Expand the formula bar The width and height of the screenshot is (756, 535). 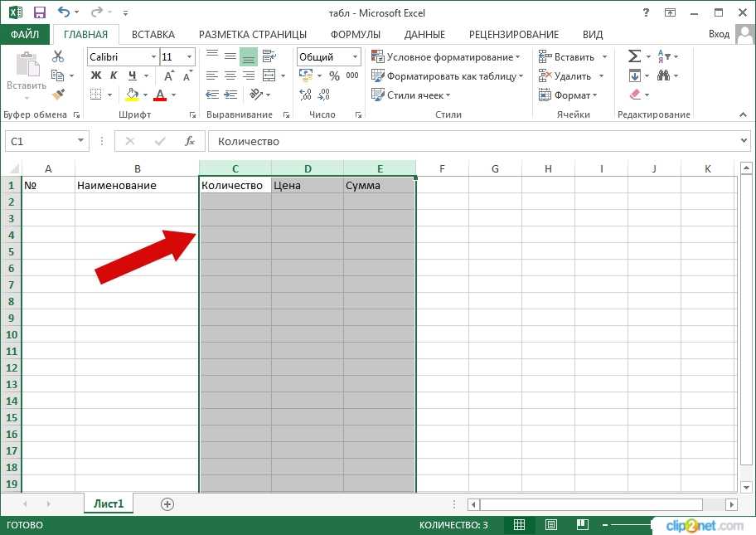click(x=744, y=140)
